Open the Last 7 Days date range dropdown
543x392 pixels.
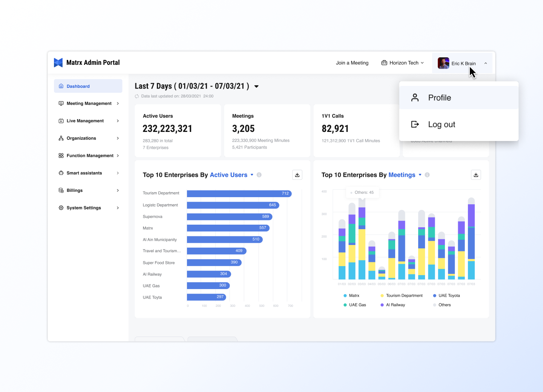click(x=256, y=86)
